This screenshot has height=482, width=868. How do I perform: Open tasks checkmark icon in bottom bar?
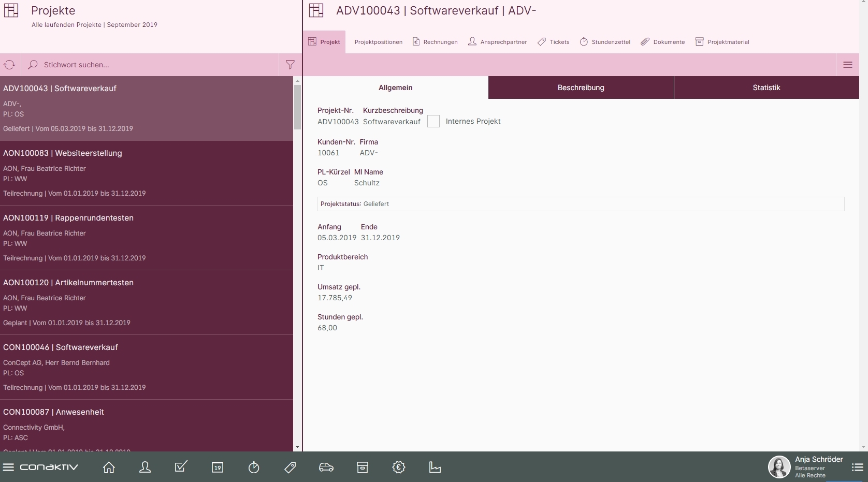pos(181,467)
